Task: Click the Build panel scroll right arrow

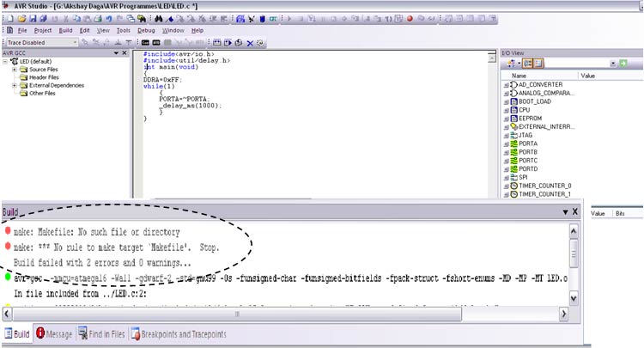Action: [x=563, y=314]
